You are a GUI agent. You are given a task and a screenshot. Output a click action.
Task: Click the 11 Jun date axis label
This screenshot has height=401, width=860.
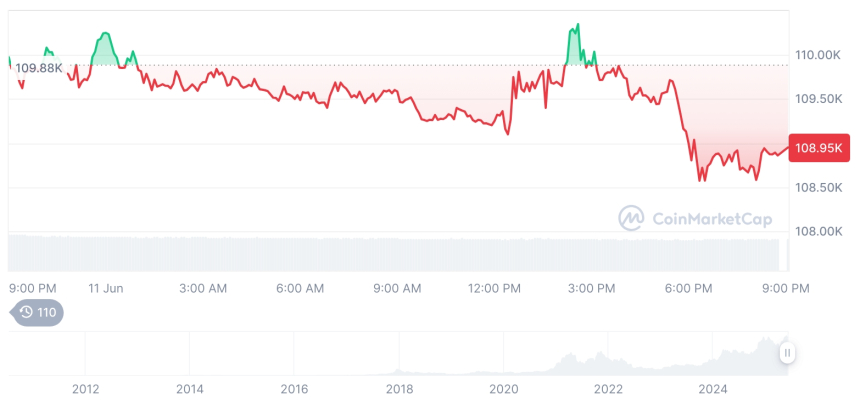pos(106,288)
